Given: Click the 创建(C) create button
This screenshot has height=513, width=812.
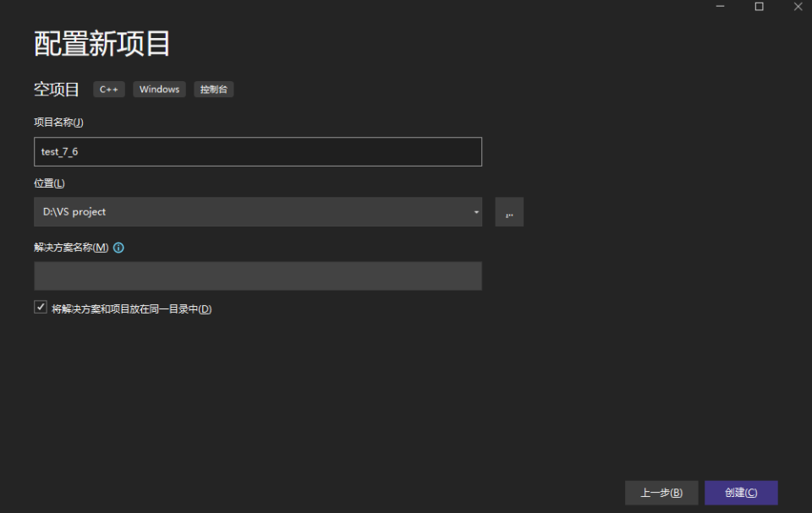Looking at the screenshot, I should coord(741,493).
